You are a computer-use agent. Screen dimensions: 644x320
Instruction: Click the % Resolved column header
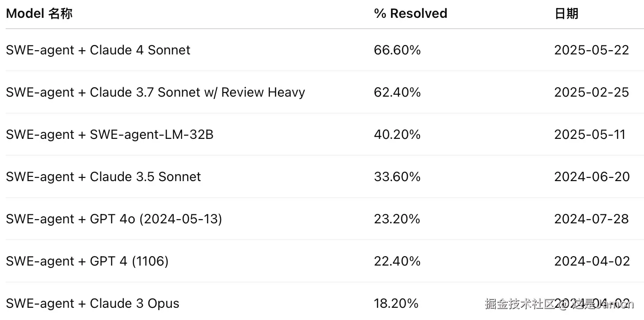point(410,14)
